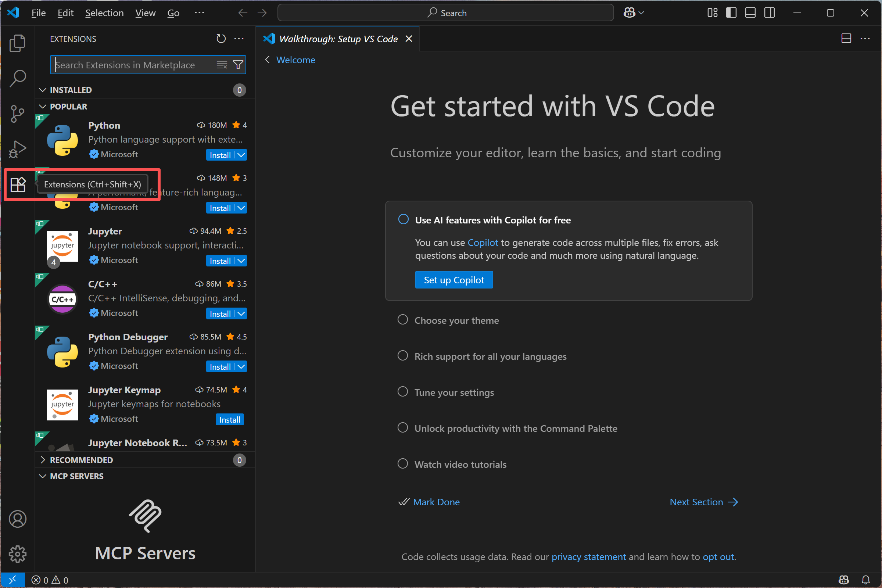Screen dimensions: 882x588
Task: Open the Edit menu
Action: click(66, 13)
